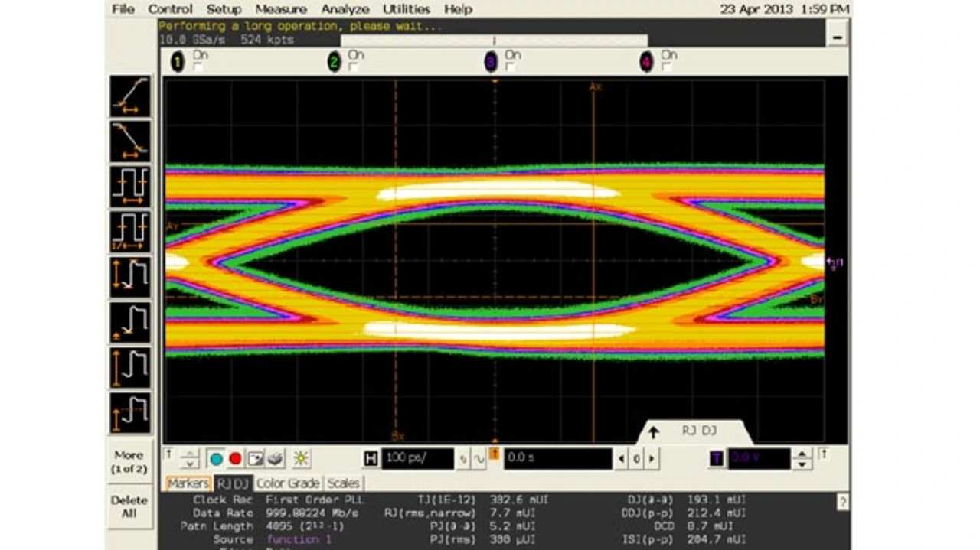Click the 'First Order PLL' clock recovery value
This screenshot has width=980, height=550.
[x=316, y=500]
